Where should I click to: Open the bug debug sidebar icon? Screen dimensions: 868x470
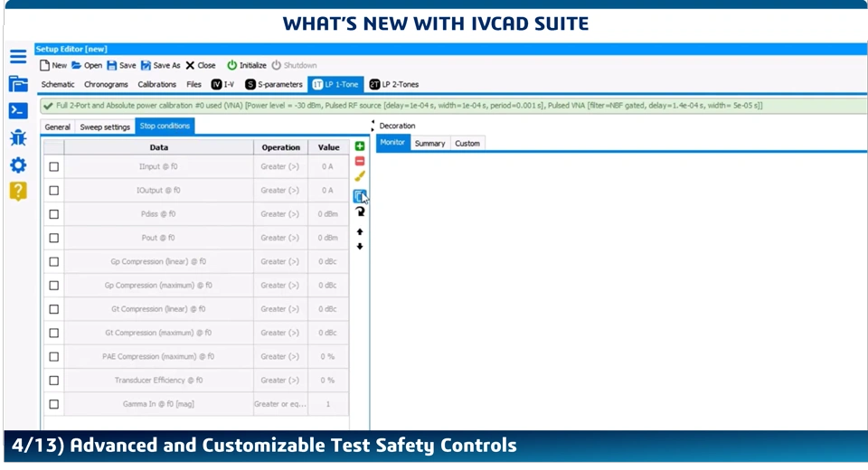coord(18,137)
